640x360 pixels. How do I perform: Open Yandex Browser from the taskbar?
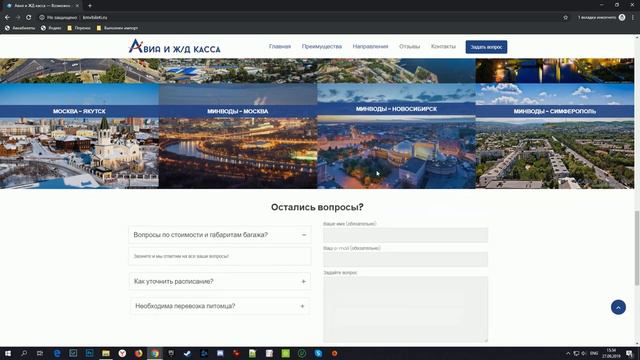pyautogui.click(x=122, y=353)
